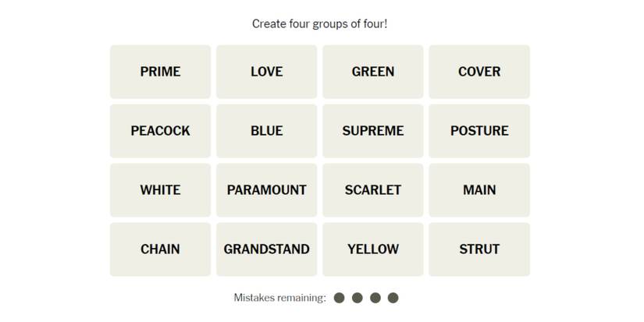Click the last mistakes remaining dot
Screen dimensions: 644x322
(393, 298)
